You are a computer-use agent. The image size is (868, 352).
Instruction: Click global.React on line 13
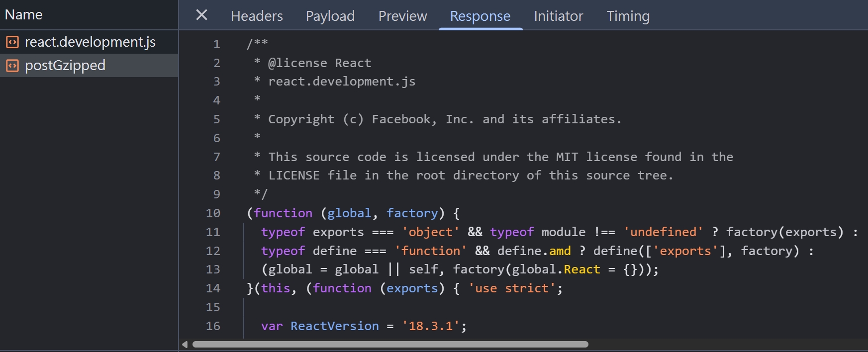pos(556,269)
